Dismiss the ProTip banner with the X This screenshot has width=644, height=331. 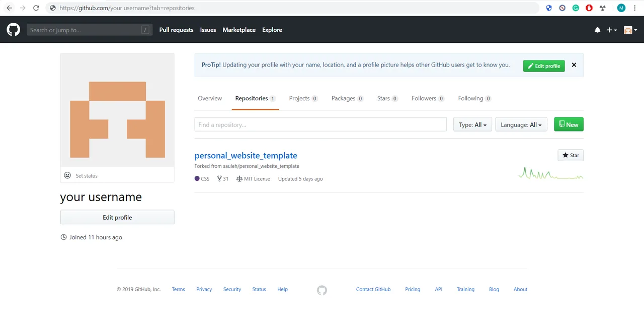[x=574, y=65]
